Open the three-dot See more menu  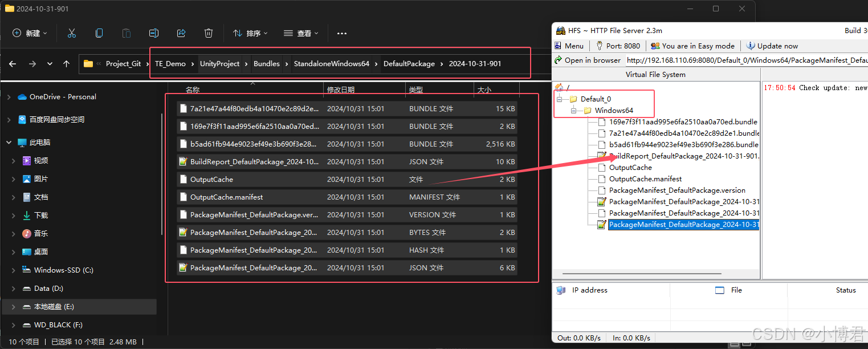point(342,34)
